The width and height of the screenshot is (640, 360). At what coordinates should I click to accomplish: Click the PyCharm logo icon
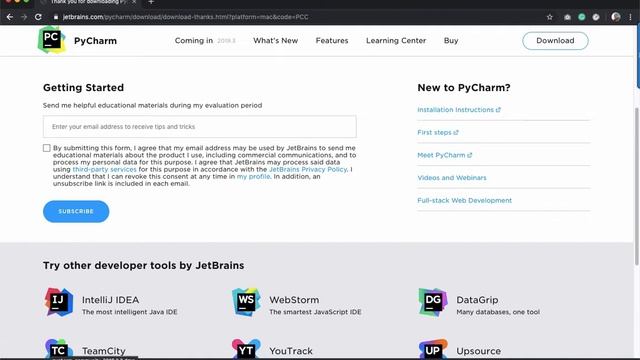tap(52, 40)
